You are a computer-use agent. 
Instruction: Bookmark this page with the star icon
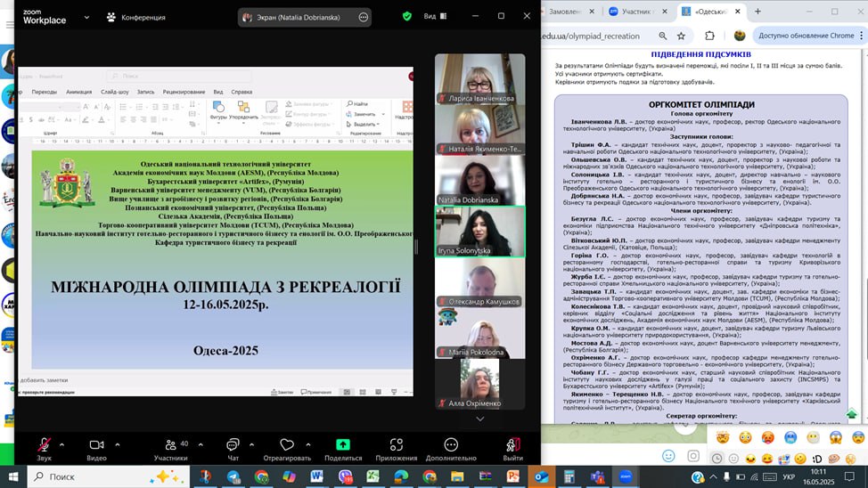[681, 36]
